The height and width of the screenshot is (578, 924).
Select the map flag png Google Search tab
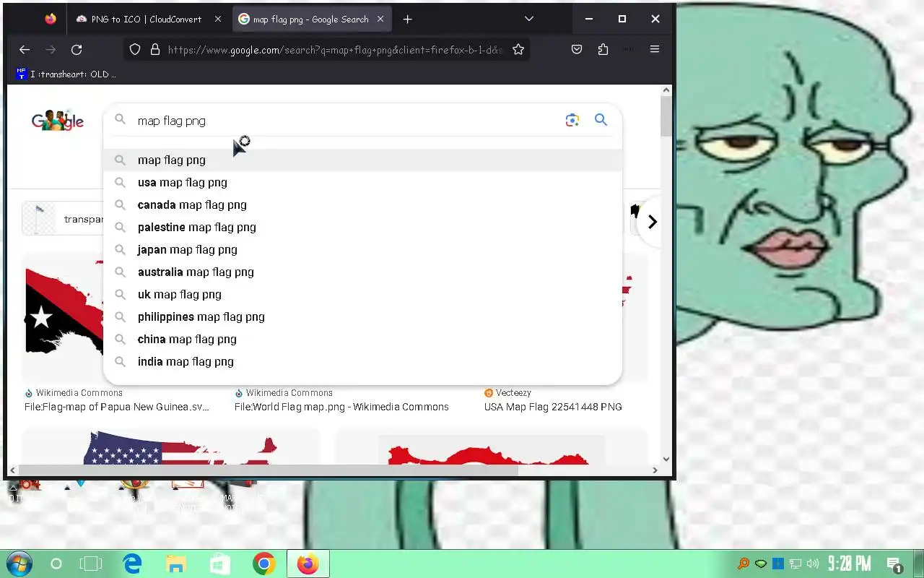point(313,20)
